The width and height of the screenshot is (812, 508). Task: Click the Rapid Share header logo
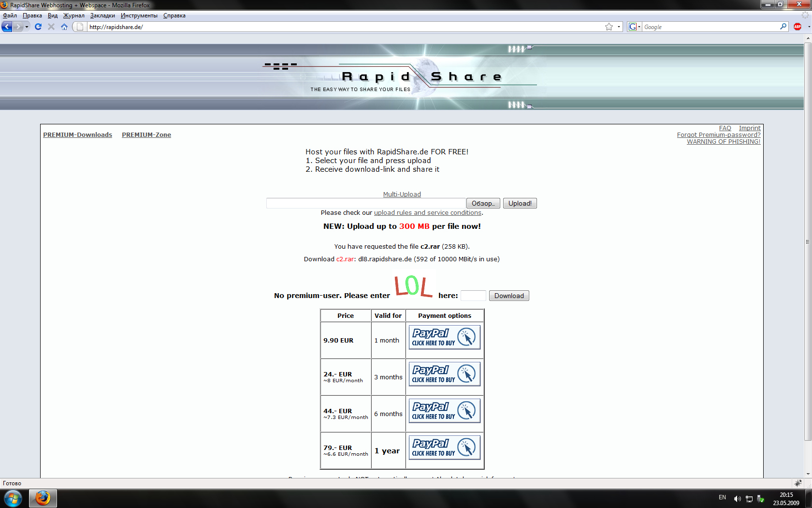(x=422, y=77)
